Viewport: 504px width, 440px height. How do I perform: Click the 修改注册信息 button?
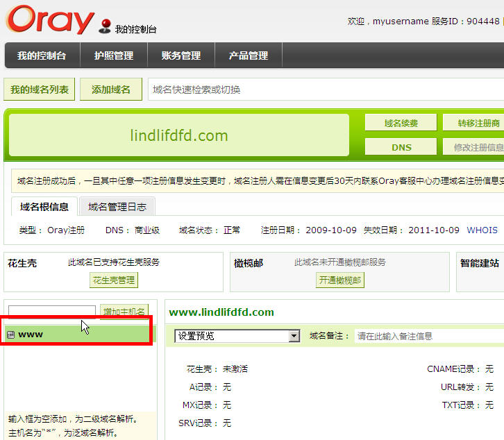473,147
